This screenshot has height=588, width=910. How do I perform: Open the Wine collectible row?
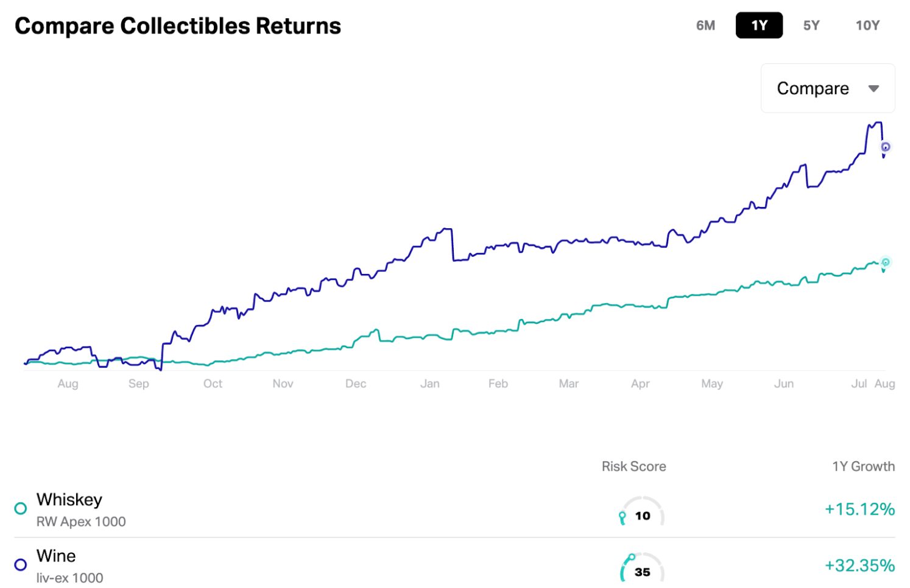click(x=56, y=556)
